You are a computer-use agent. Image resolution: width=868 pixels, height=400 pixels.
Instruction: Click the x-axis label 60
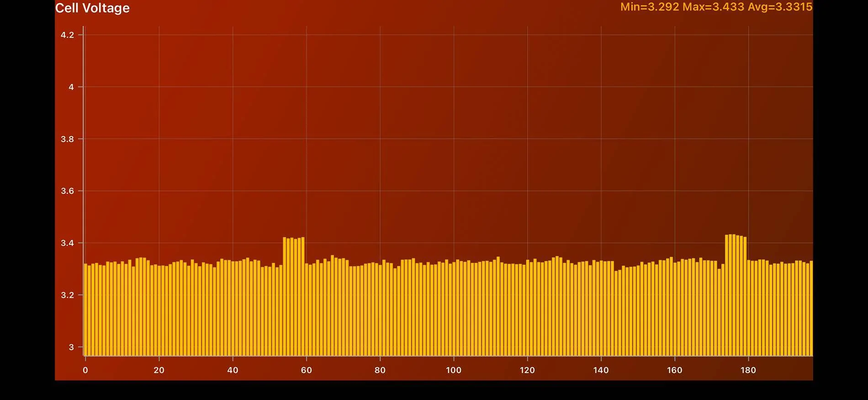307,370
